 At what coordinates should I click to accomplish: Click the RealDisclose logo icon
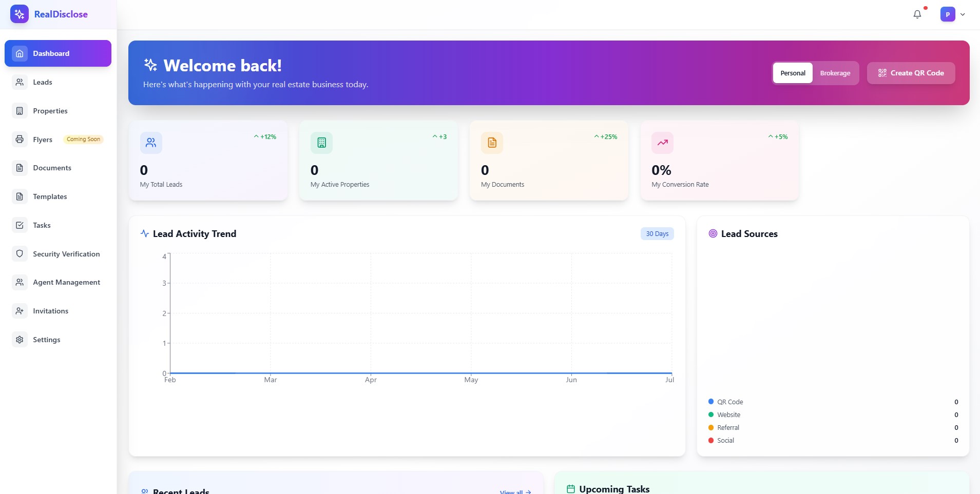[x=20, y=14]
